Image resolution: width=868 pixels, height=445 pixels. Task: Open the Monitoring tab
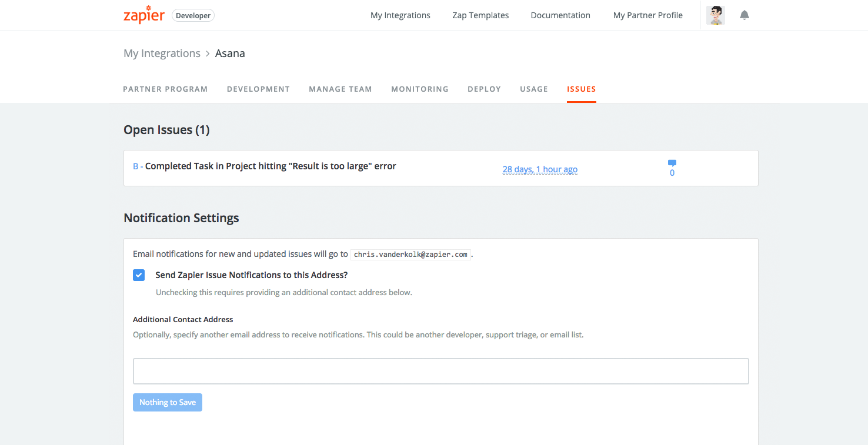pos(420,89)
